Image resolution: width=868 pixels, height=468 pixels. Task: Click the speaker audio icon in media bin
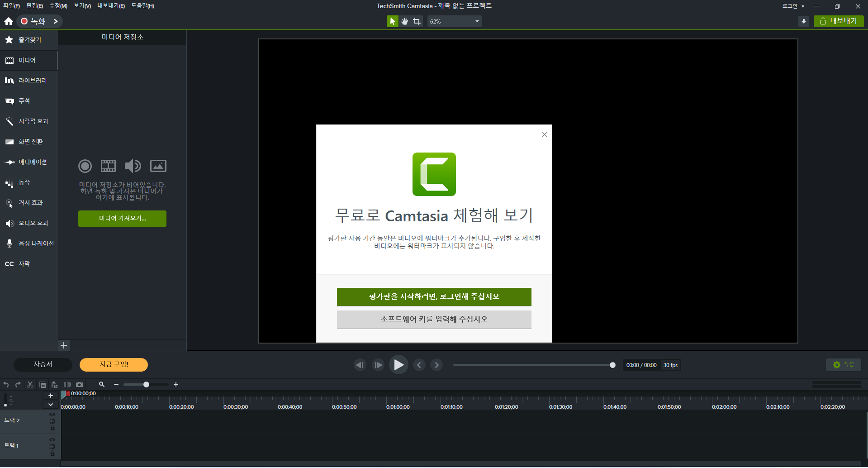point(133,166)
